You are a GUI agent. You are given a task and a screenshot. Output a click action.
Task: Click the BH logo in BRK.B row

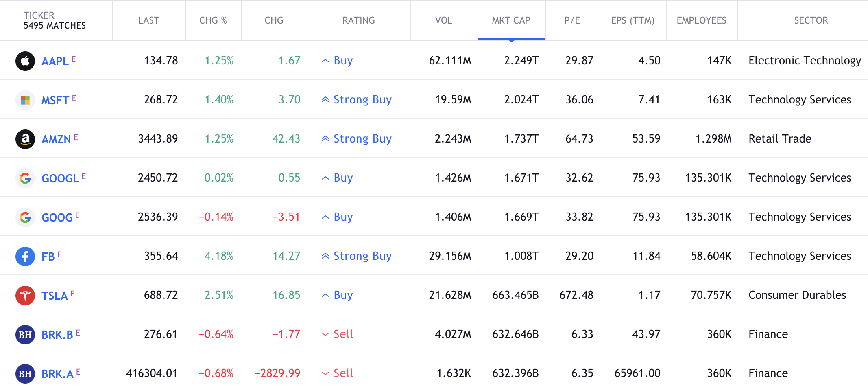[25, 335]
